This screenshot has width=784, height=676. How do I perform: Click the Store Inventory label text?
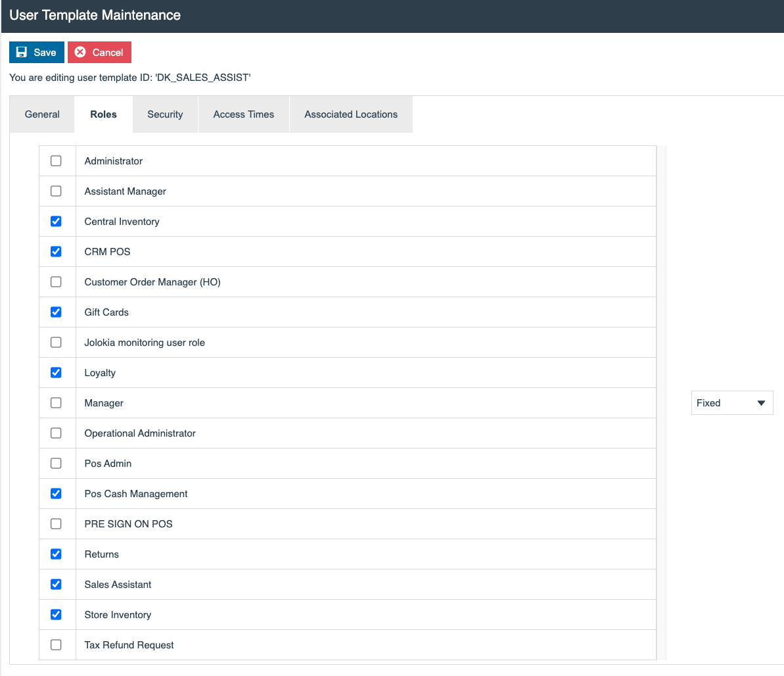[118, 615]
